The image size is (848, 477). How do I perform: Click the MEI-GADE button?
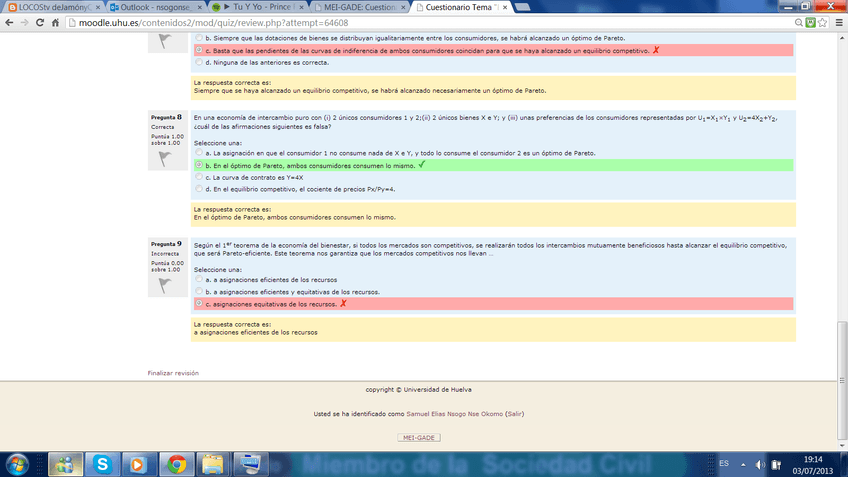(419, 438)
